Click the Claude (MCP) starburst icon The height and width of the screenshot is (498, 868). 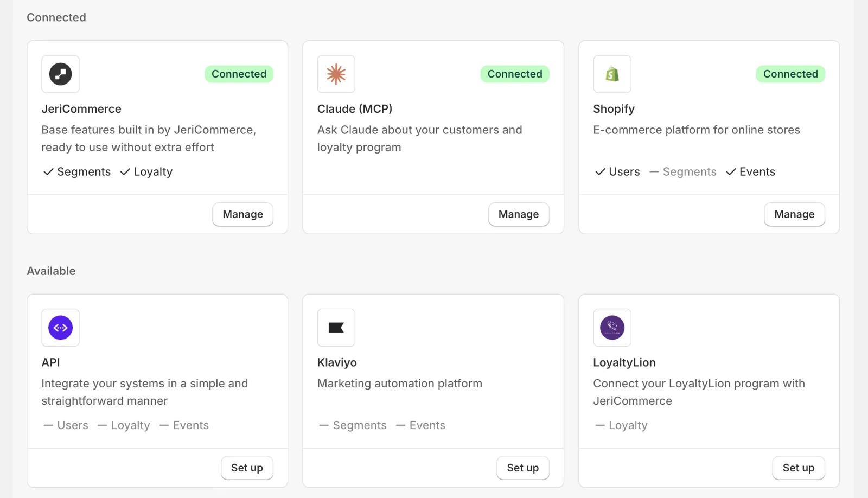[x=336, y=74]
